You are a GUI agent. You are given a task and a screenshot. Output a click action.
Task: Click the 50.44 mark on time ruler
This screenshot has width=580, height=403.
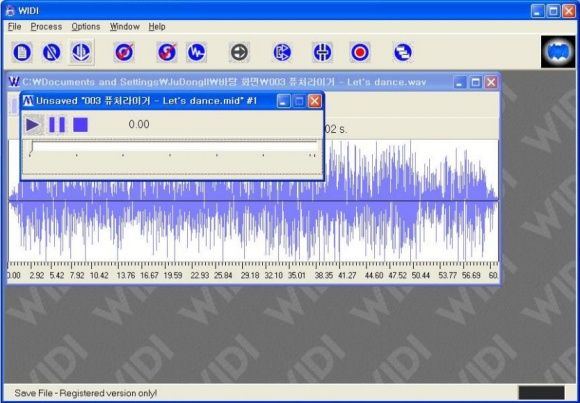click(x=421, y=276)
